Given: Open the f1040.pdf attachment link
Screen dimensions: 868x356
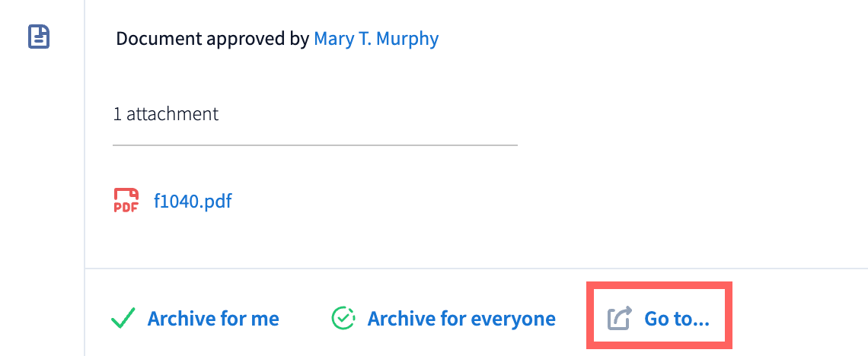Looking at the screenshot, I should (x=193, y=202).
